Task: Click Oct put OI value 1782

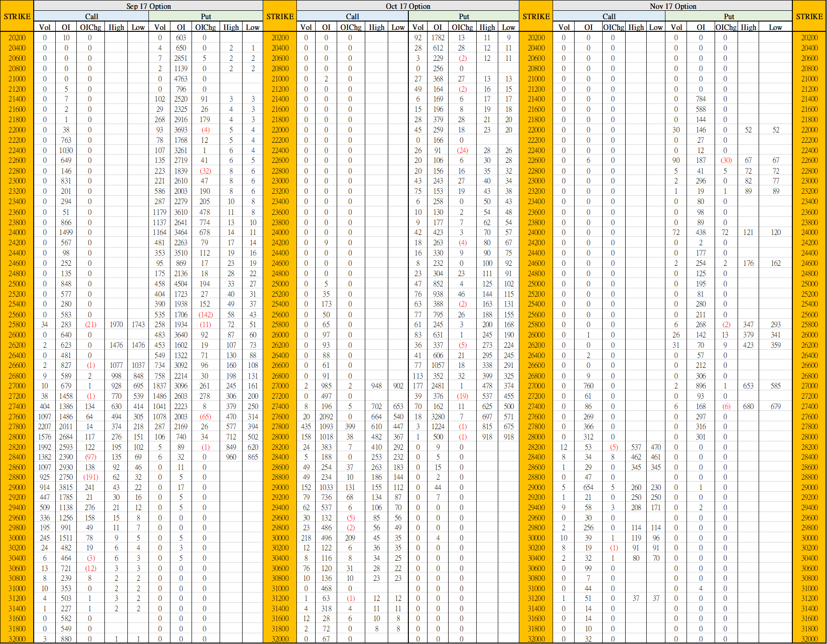Action: (x=438, y=37)
